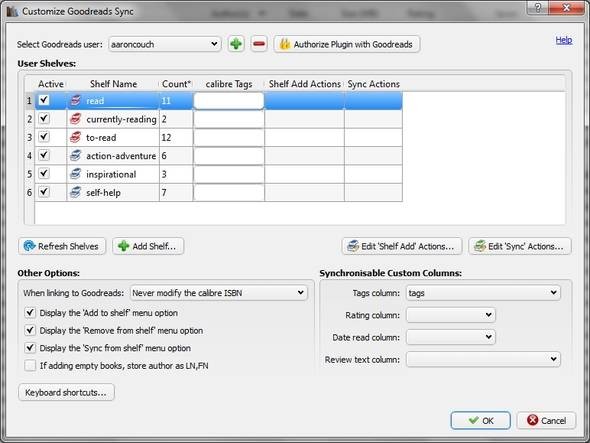Uncheck Active for inspirational shelf
Screen dimensions: 590x443
point(44,174)
